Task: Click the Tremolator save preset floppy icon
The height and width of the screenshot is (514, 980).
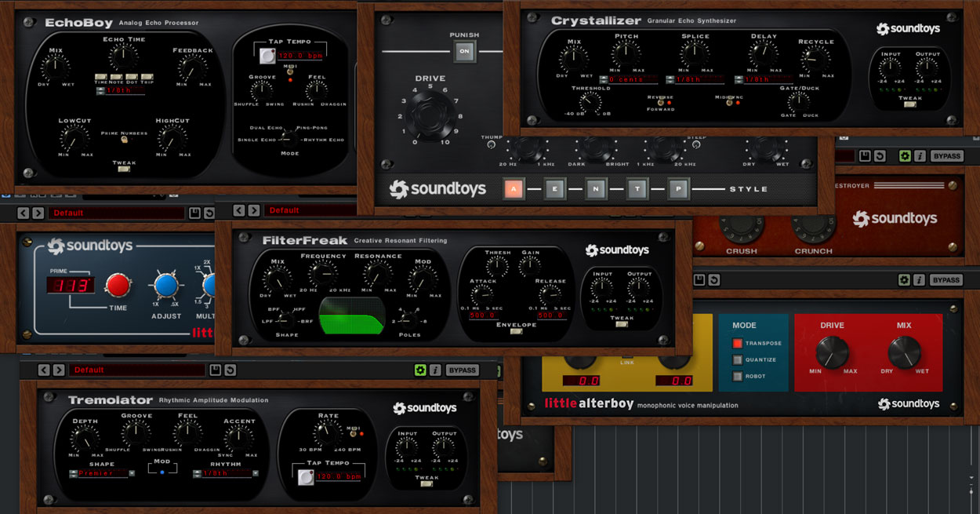Action: [215, 370]
